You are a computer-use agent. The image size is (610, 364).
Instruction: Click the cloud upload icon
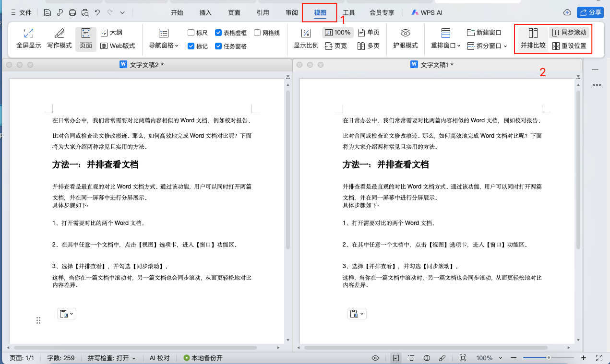(x=567, y=12)
